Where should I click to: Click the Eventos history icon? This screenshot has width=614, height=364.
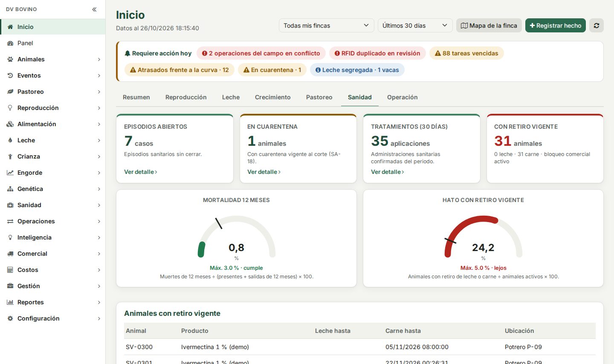coord(10,75)
